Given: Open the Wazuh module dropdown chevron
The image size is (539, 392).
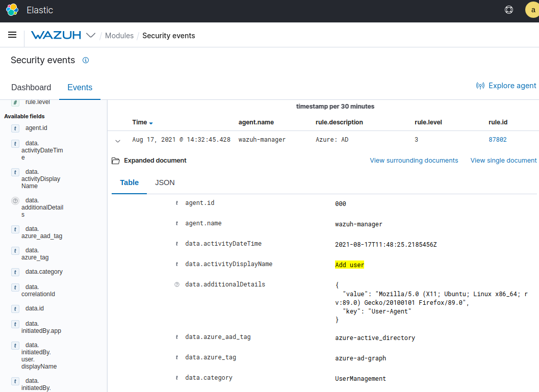Looking at the screenshot, I should 90,35.
